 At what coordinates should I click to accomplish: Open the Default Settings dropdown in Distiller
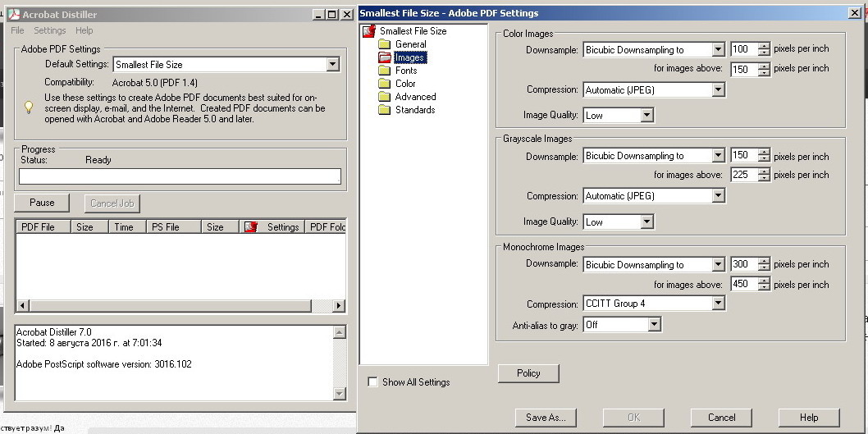click(x=332, y=64)
